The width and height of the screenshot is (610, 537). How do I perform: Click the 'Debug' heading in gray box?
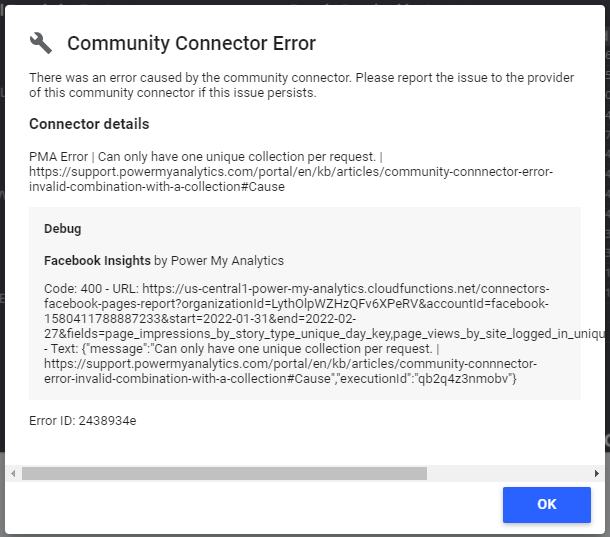pyautogui.click(x=62, y=229)
